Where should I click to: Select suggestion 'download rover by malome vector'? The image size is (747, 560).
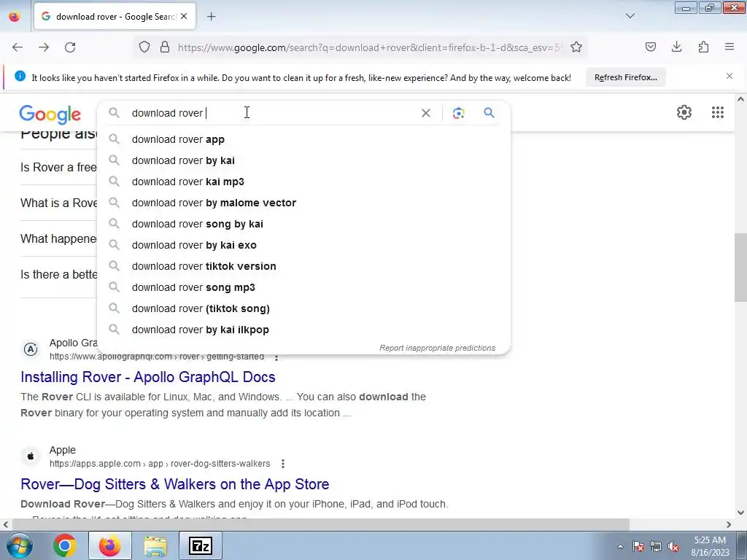pyautogui.click(x=303, y=203)
